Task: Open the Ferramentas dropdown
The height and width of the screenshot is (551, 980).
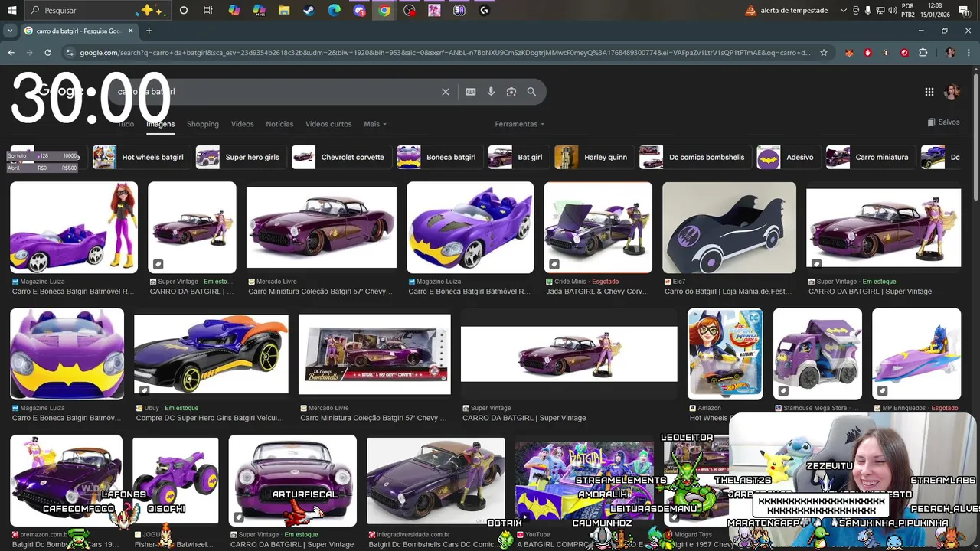Action: point(520,124)
